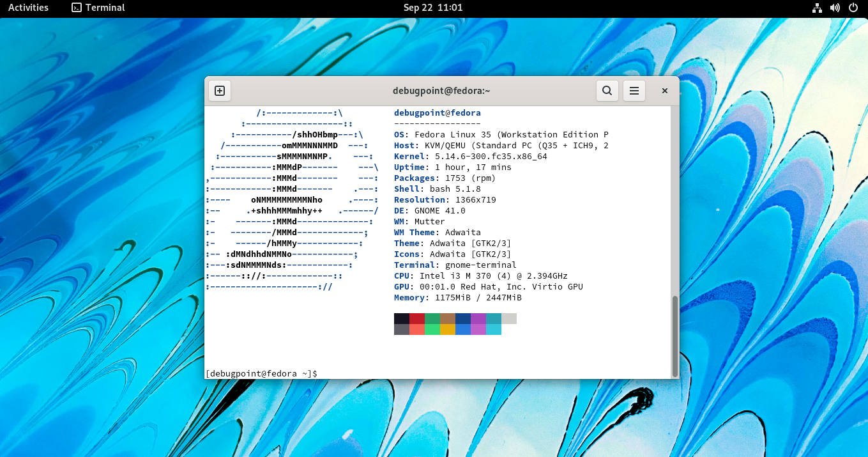Click the bright coral red block in bottom row
Image resolution: width=868 pixels, height=457 pixels.
point(417,330)
